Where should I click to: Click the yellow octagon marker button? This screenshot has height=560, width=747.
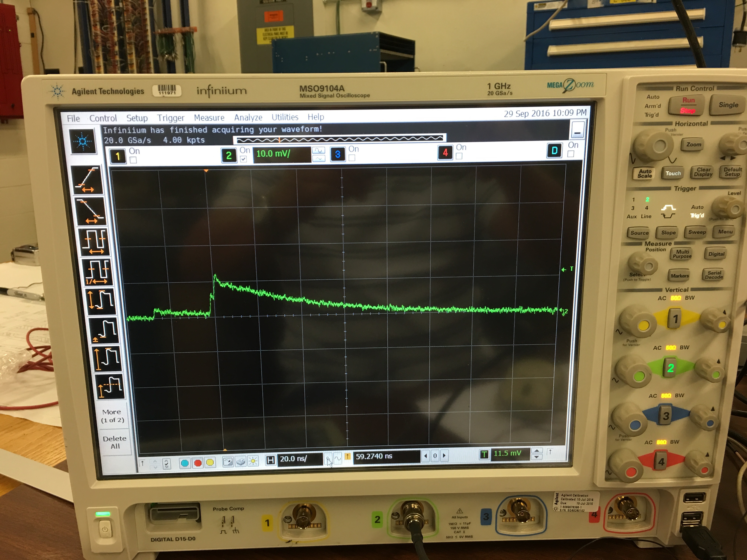click(x=210, y=462)
